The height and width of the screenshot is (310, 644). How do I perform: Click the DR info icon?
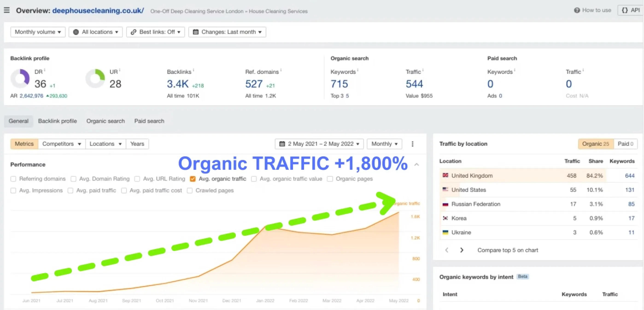44,70
